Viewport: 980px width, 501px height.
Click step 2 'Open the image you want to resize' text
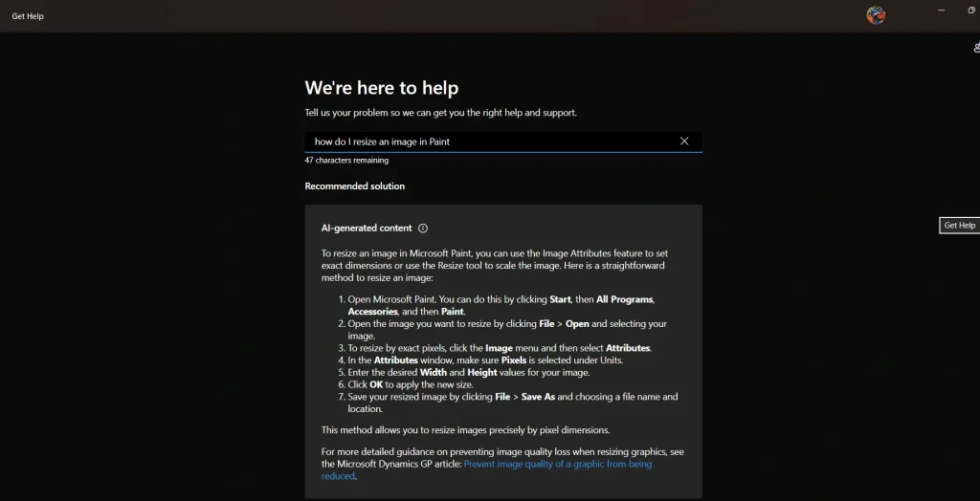[507, 330]
